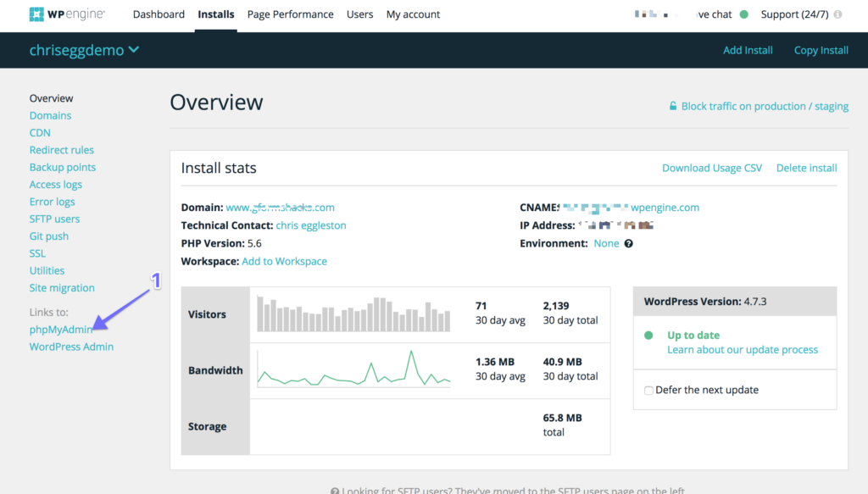Open SFTP users page

[x=54, y=219]
